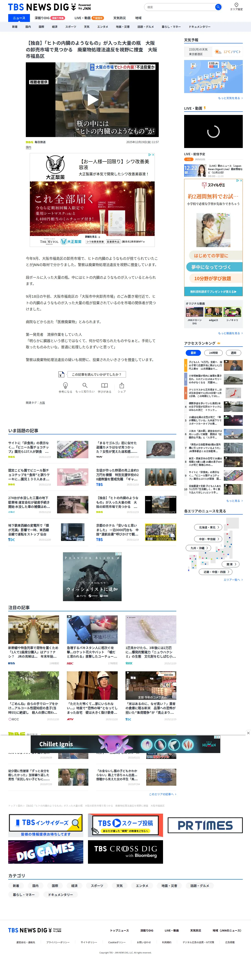Image resolution: width=251 pixels, height=980 pixels.
Task: Open 九州・沖縄 area button
Action: tap(198, 548)
